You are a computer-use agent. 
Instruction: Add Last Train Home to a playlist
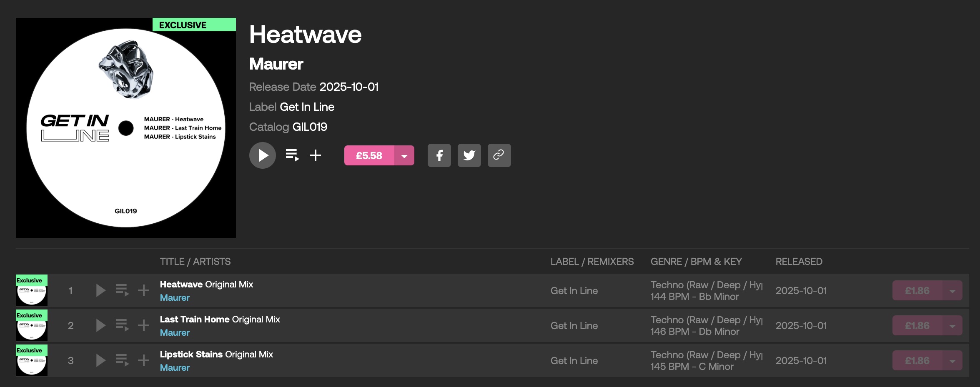[x=143, y=325]
